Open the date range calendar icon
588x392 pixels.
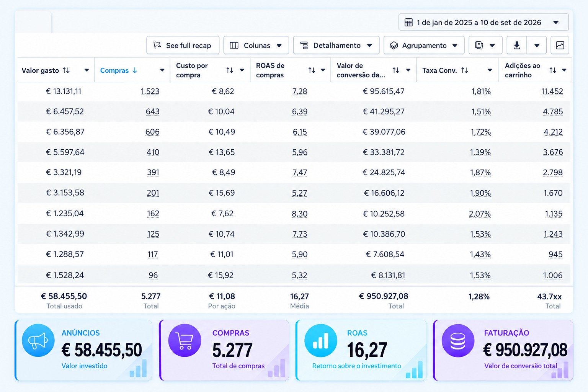coord(408,22)
